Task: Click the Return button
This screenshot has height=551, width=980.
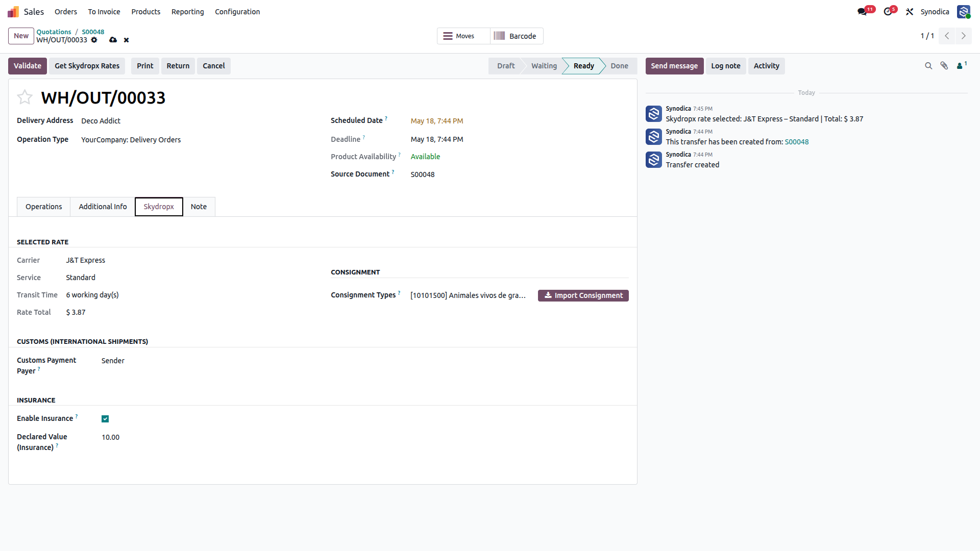Action: click(178, 66)
